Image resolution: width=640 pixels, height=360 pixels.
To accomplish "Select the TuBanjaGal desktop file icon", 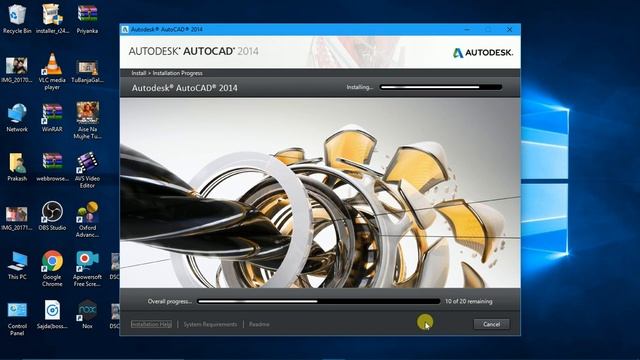I will click(x=87, y=71).
